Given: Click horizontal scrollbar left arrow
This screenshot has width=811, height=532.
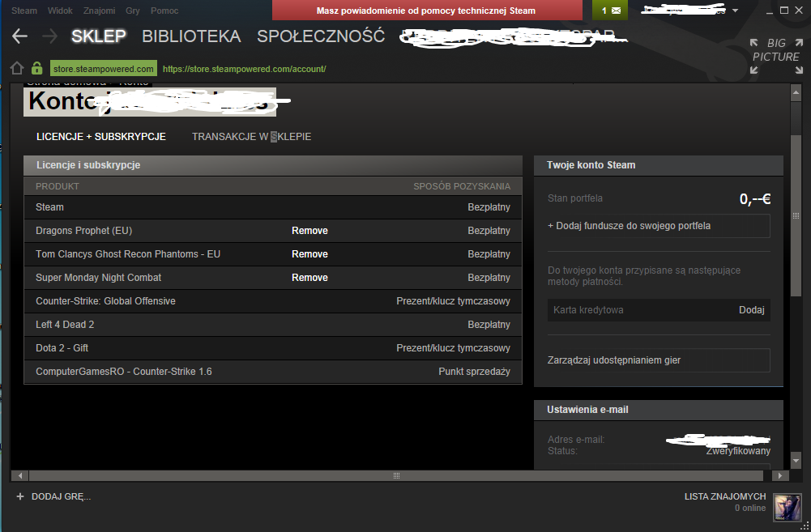Looking at the screenshot, I should (x=19, y=475).
